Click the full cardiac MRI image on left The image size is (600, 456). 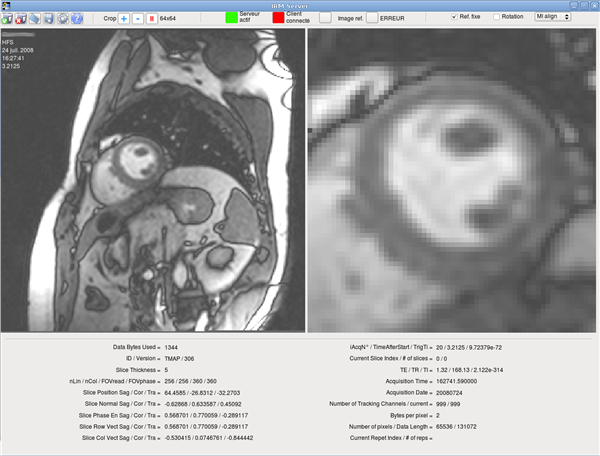point(153,180)
